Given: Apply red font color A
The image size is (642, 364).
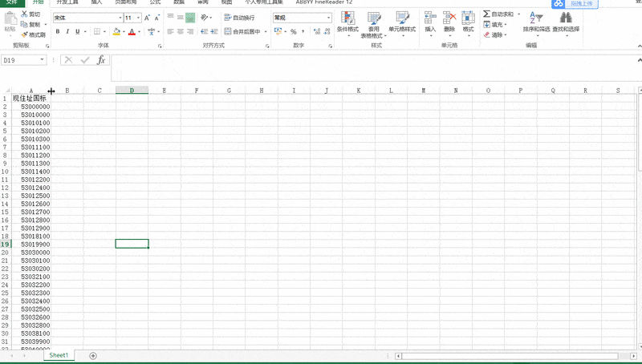Looking at the screenshot, I should [132, 31].
